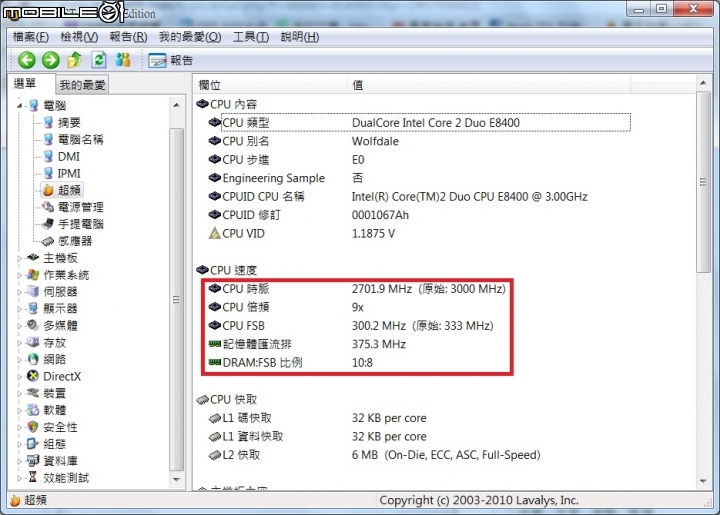Click the 組態 configuration icon

pyautogui.click(x=33, y=444)
